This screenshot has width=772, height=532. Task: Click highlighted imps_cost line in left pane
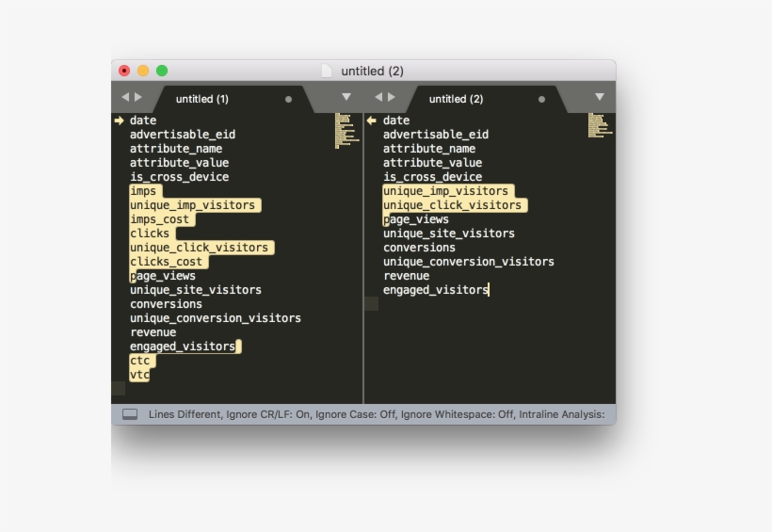click(x=160, y=219)
